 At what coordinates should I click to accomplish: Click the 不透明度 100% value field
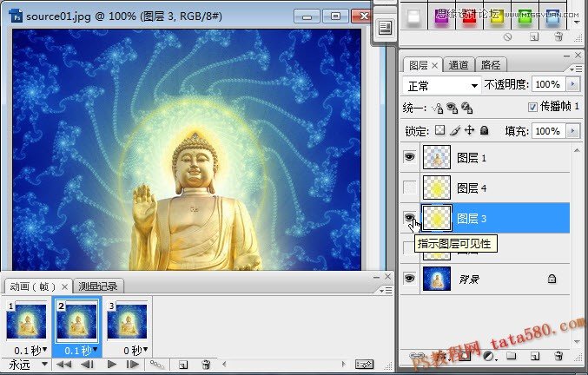click(549, 84)
